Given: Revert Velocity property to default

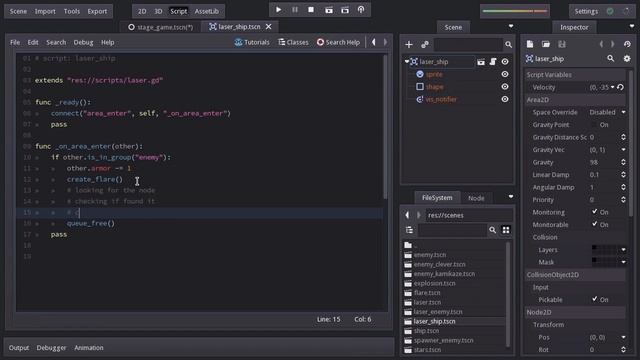Looking at the screenshot, I should tap(620, 87).
